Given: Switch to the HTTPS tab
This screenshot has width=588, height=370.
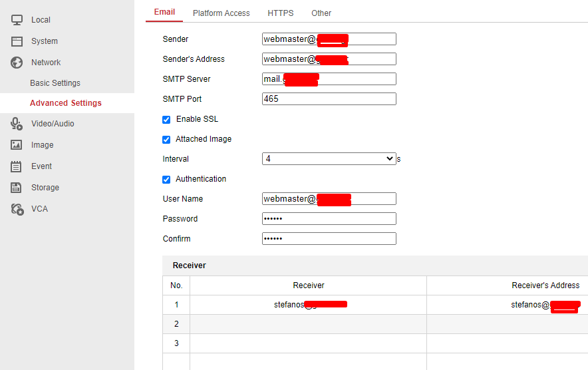Looking at the screenshot, I should 280,13.
